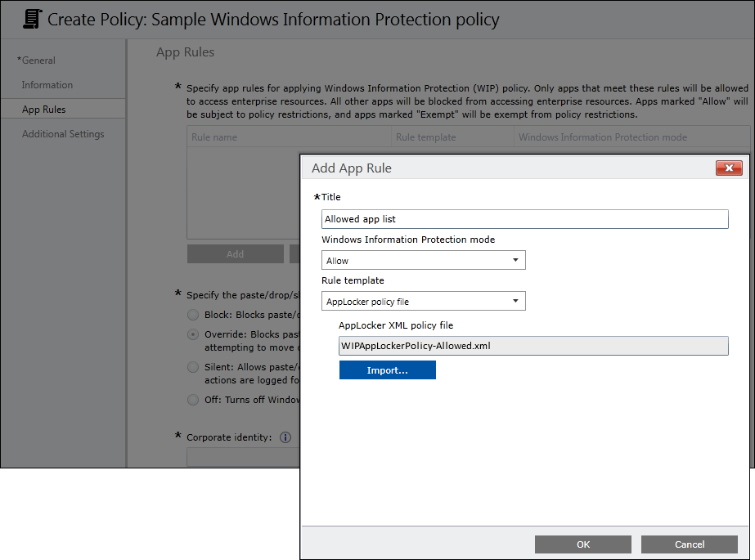Screen dimensions: 755x560
Task: Expand the Rule template dropdown
Action: click(423, 302)
